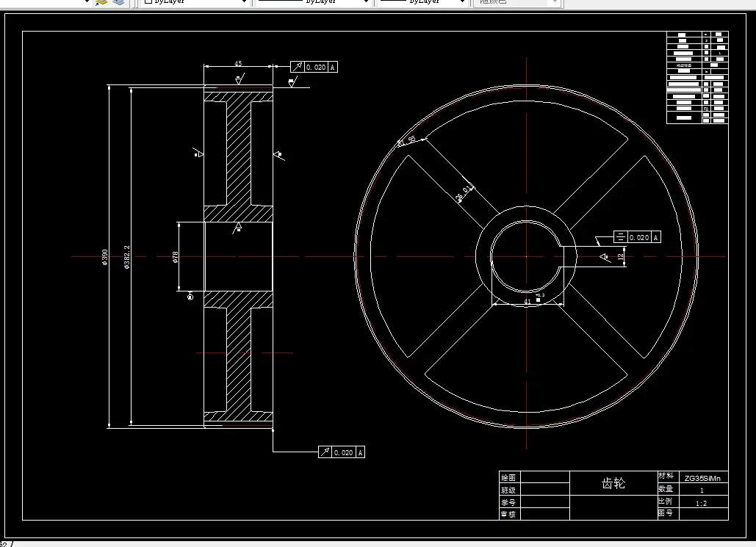Select the material value ZG35SiMn

point(702,478)
